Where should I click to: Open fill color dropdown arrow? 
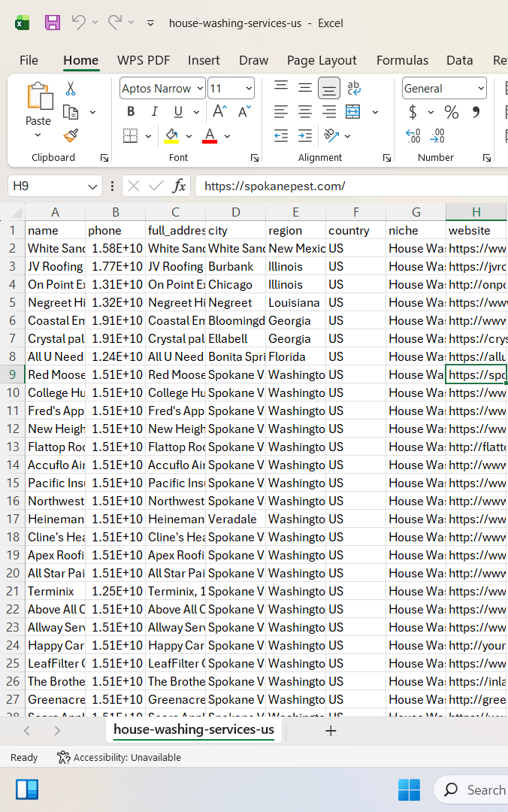189,136
